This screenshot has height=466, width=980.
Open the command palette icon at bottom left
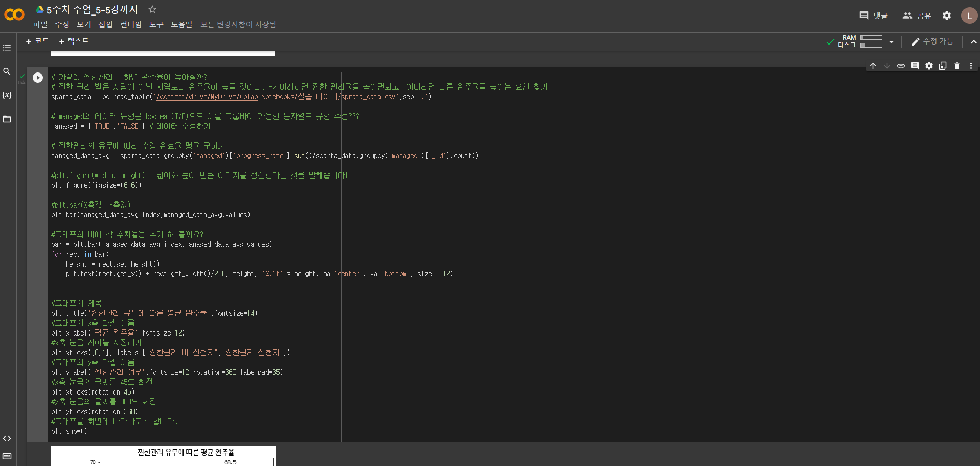7,456
